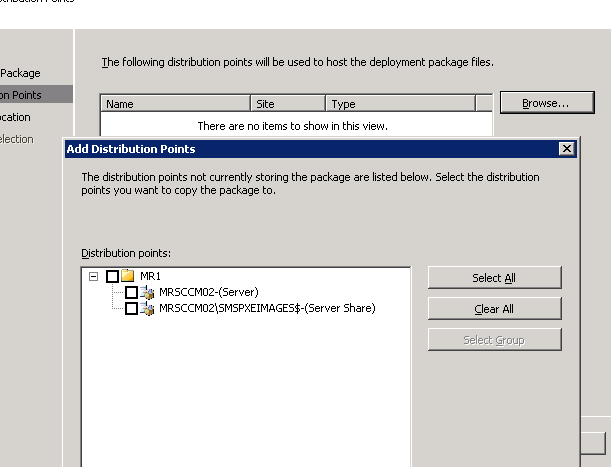The image size is (611, 467).
Task: Click the MR1 folder icon
Action: (127, 276)
